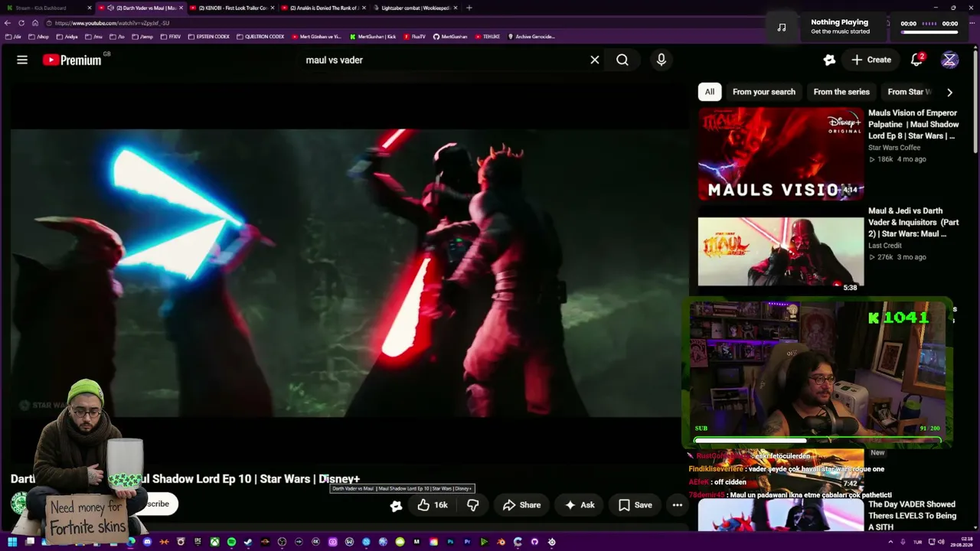Image resolution: width=980 pixels, height=551 pixels.
Task: Open the Ask AI button
Action: pos(580,505)
